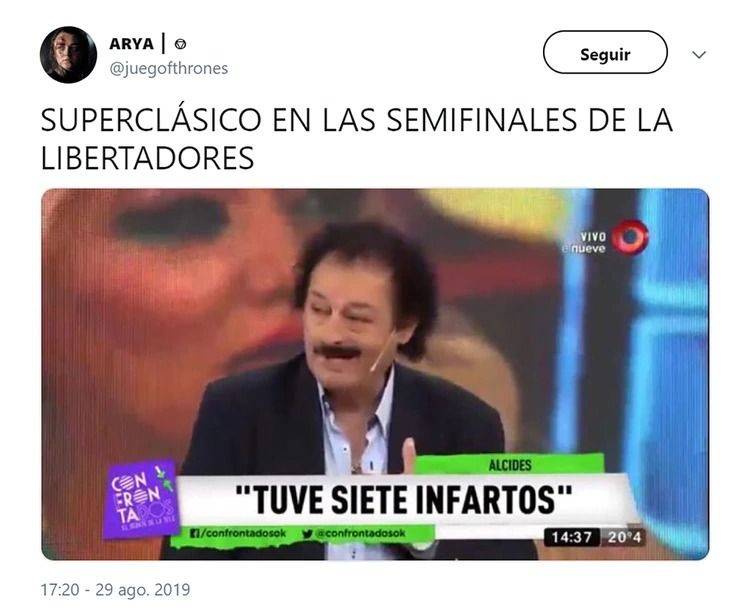The width and height of the screenshot is (750, 611).
Task: Open the tweet options chevron menu
Action: point(699,55)
